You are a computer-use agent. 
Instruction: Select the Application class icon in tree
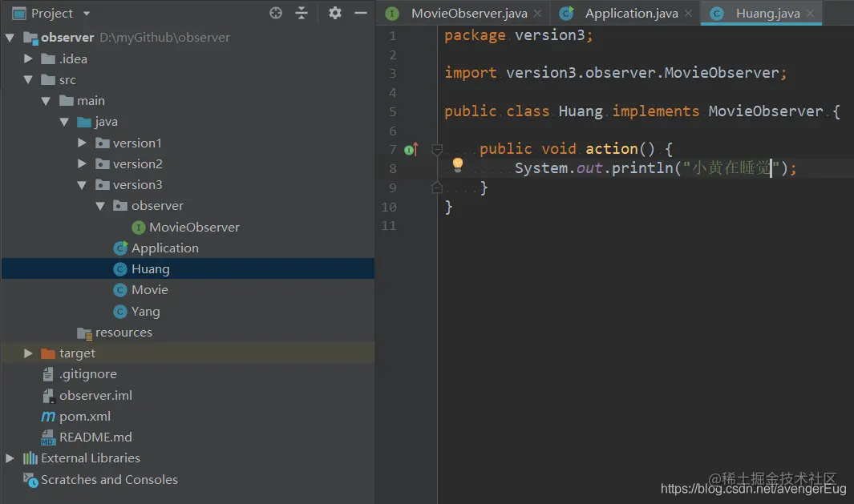(120, 248)
